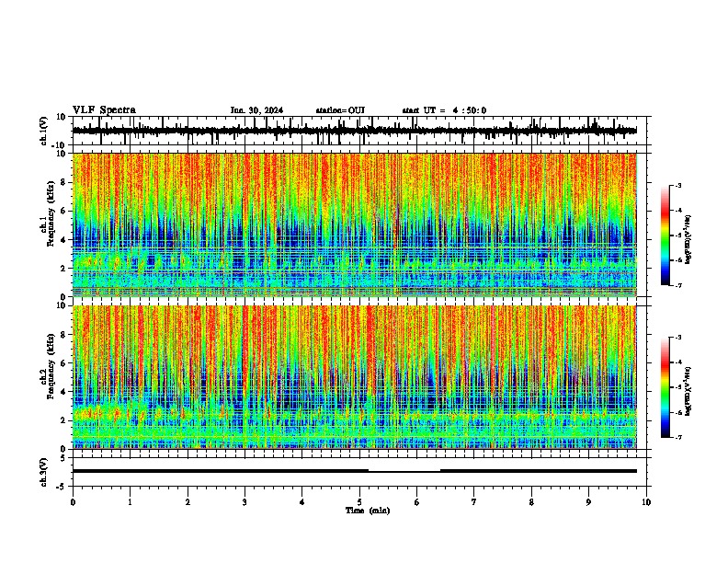Click the "-3" label on ch.2 color bar
The width and height of the screenshot is (728, 563).
(677, 338)
